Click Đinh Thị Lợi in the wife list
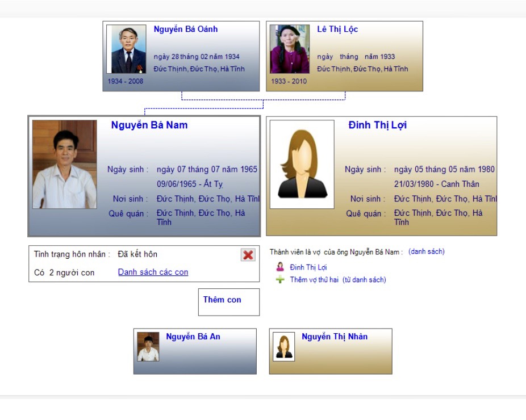 click(x=308, y=267)
